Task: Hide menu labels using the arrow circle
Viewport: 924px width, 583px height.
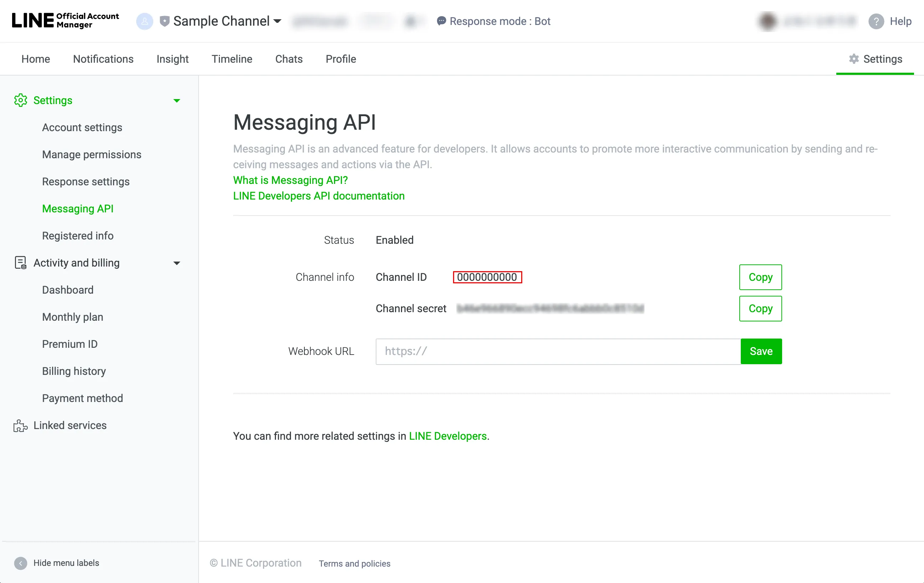Action: click(21, 563)
